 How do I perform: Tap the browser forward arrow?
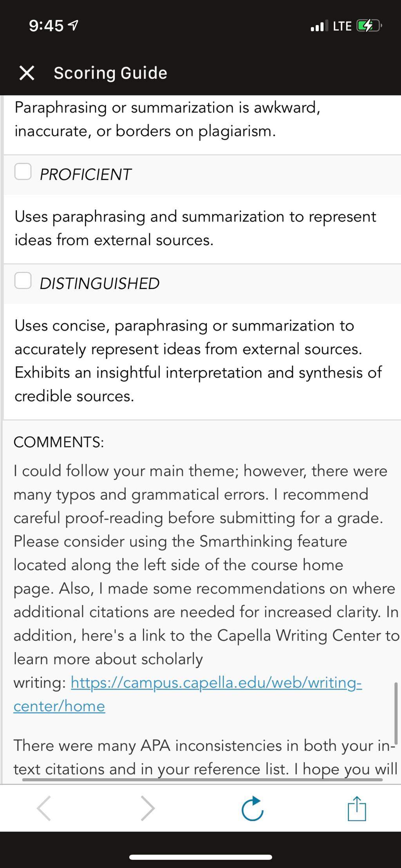tap(148, 808)
